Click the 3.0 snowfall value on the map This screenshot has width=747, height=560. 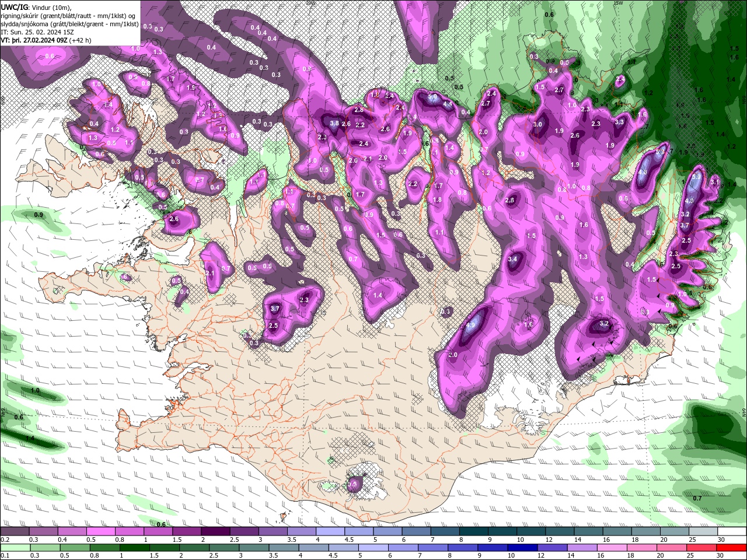pos(537,124)
